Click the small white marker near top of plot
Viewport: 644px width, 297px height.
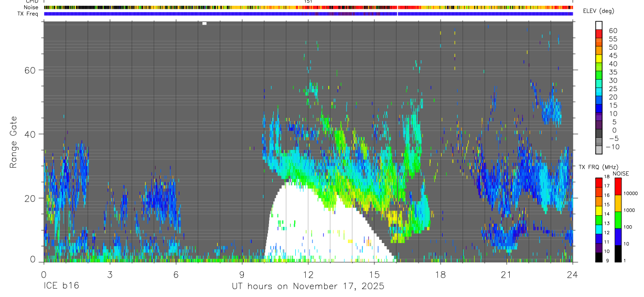pos(205,23)
